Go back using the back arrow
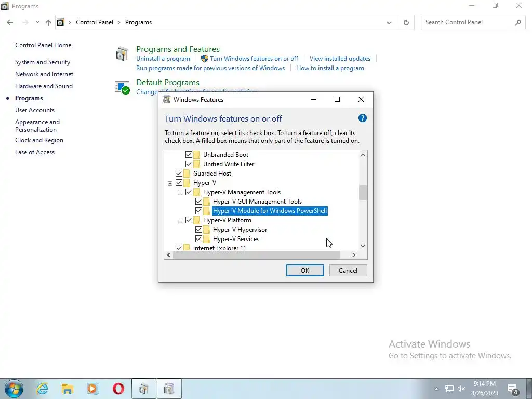The width and height of the screenshot is (532, 399). pyautogui.click(x=10, y=22)
